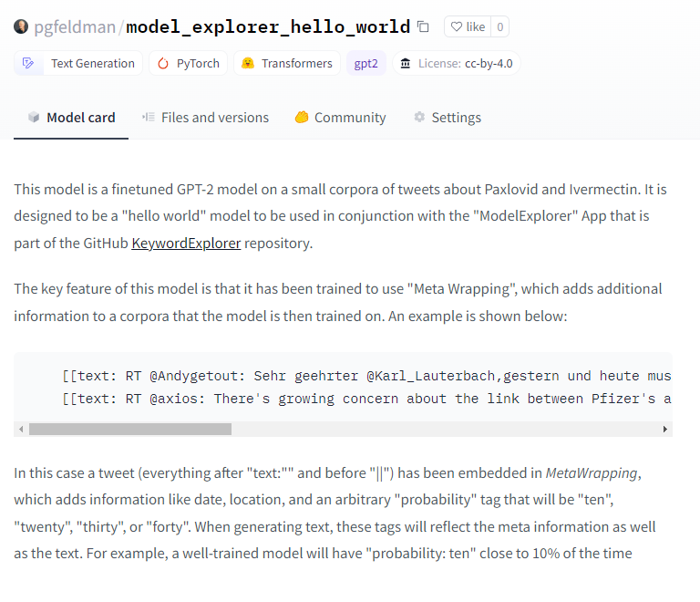Click the Transformers emoji icon
This screenshot has height=602, width=700.
pyautogui.click(x=248, y=64)
